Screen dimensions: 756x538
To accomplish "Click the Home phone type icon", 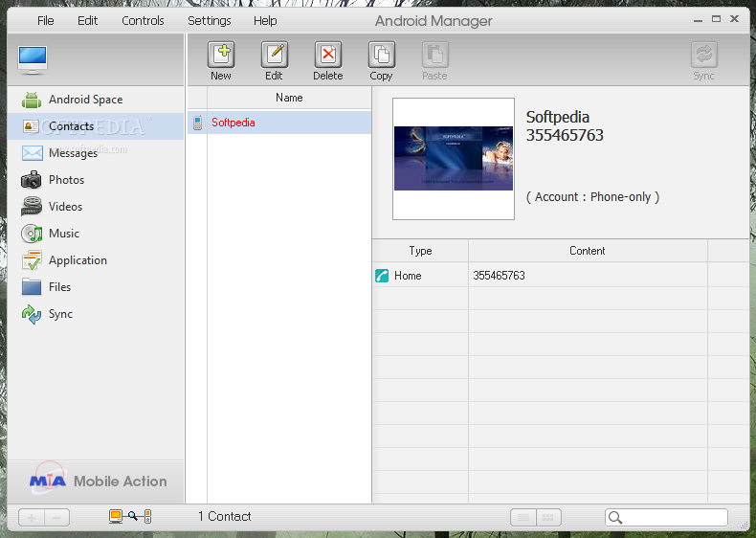I will [382, 276].
